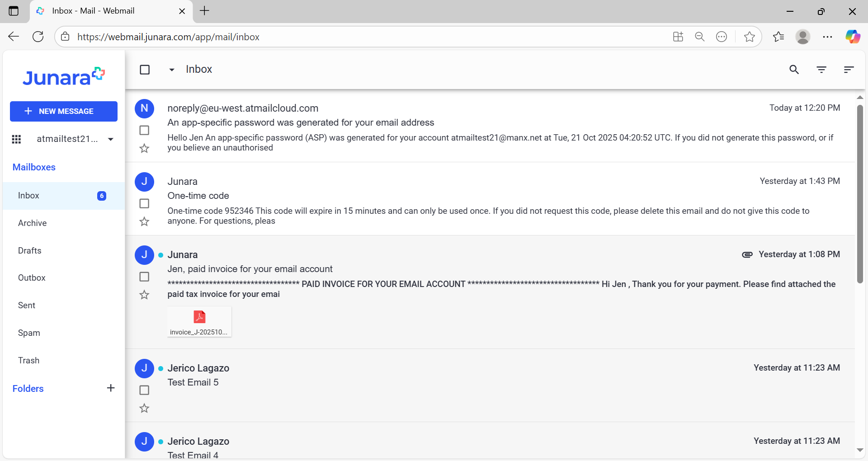Open the Drafts mailbox

coord(64,251)
